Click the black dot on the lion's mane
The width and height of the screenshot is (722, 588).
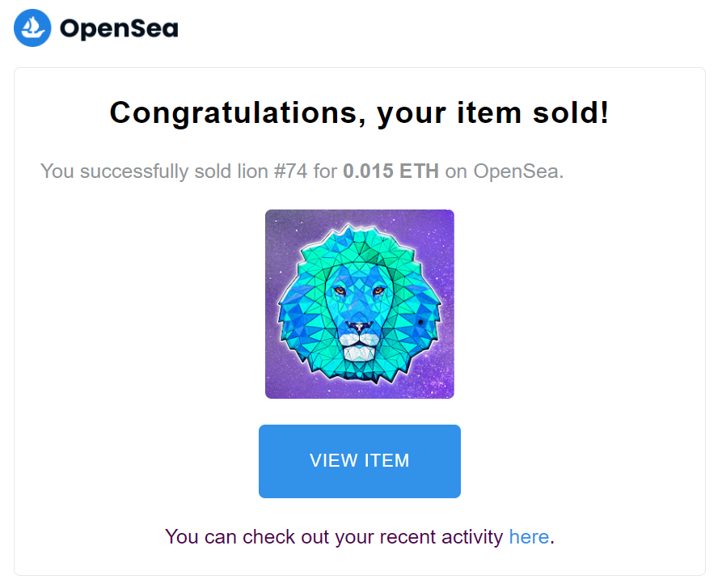(420, 323)
